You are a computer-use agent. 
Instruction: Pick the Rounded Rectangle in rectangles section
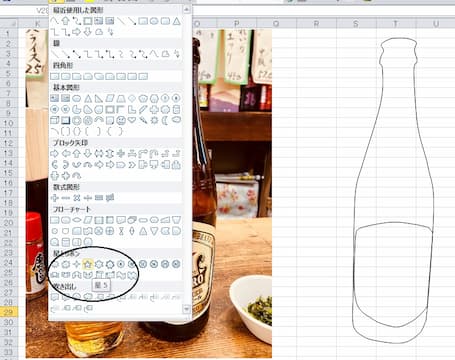point(66,76)
